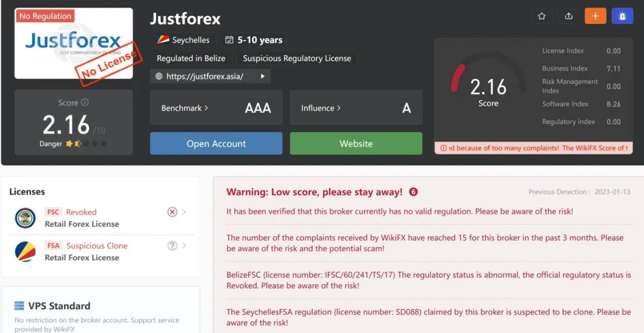Expand the FSC Revoked license chevron

click(x=183, y=212)
